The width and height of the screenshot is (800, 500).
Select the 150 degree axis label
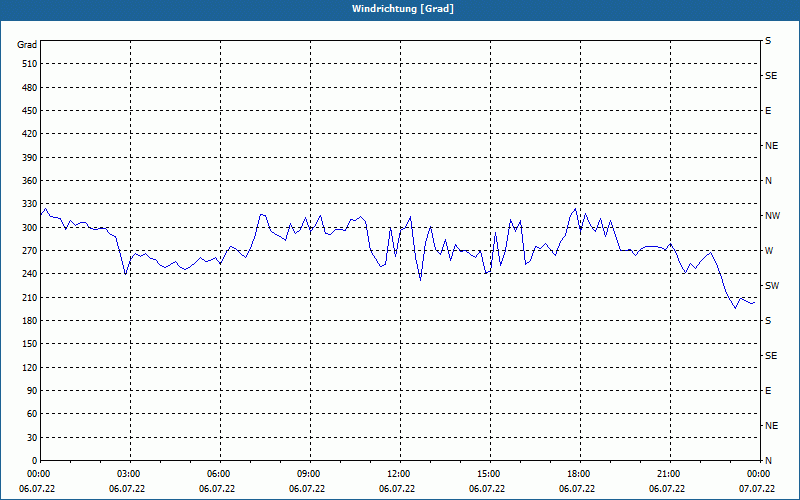coord(30,344)
